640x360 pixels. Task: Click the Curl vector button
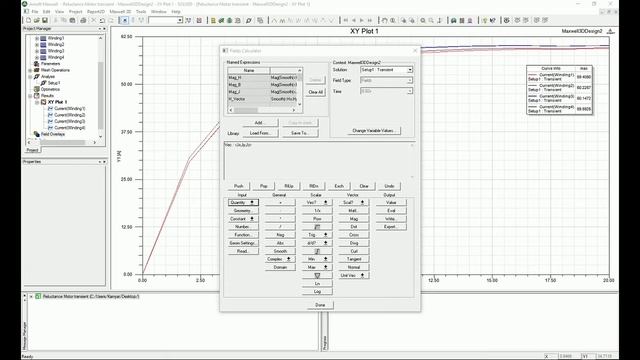coord(353,251)
